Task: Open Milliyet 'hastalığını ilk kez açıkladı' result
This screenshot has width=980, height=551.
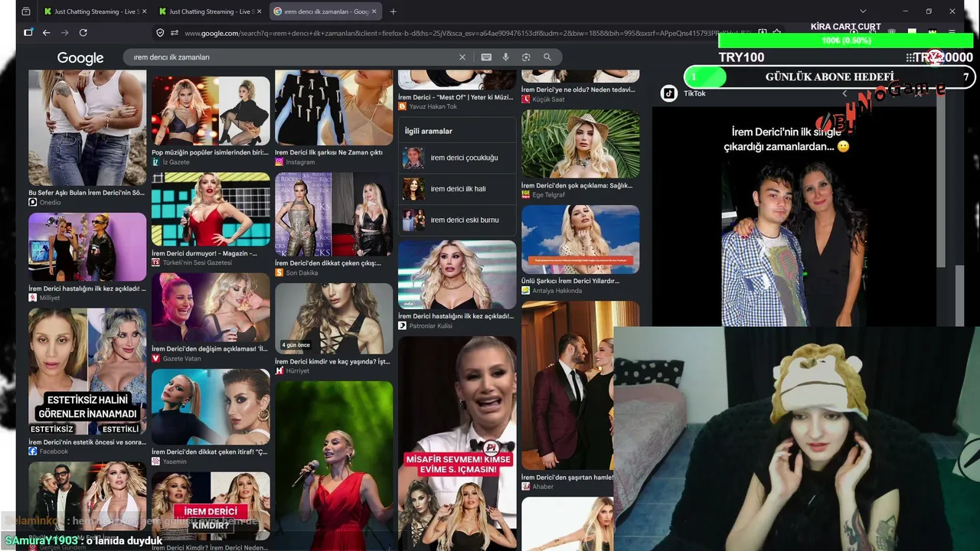Action: [87, 289]
